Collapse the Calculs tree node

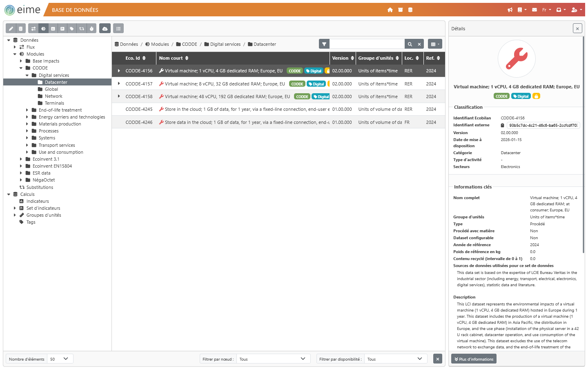click(x=9, y=194)
